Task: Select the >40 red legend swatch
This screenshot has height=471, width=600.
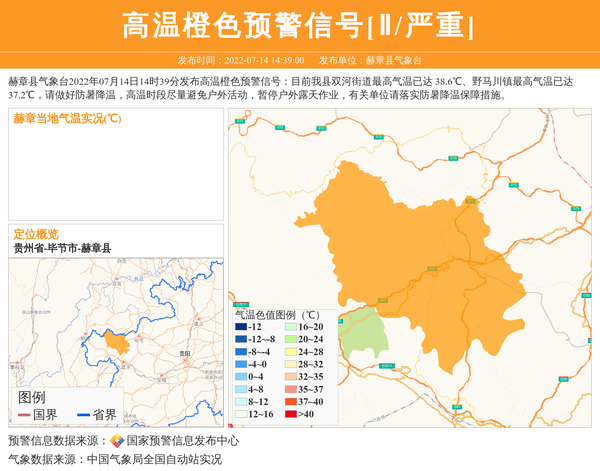Action: click(286, 414)
